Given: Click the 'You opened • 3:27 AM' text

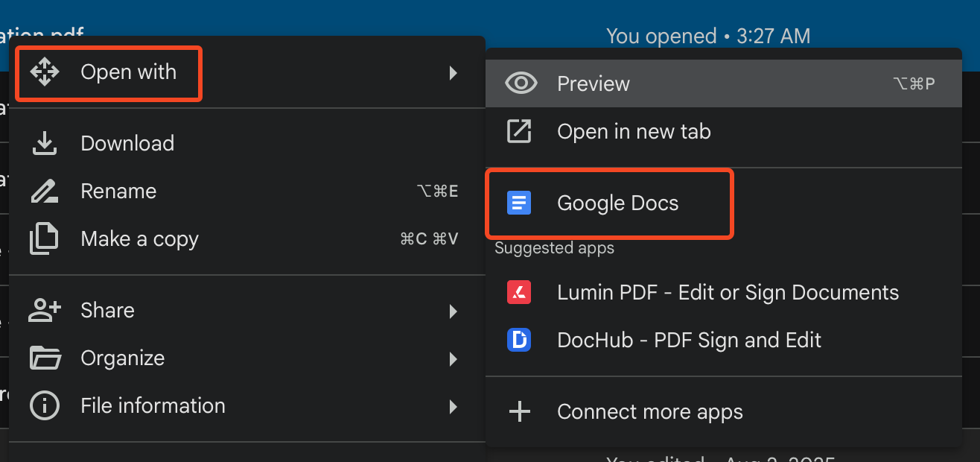Looking at the screenshot, I should tap(708, 36).
